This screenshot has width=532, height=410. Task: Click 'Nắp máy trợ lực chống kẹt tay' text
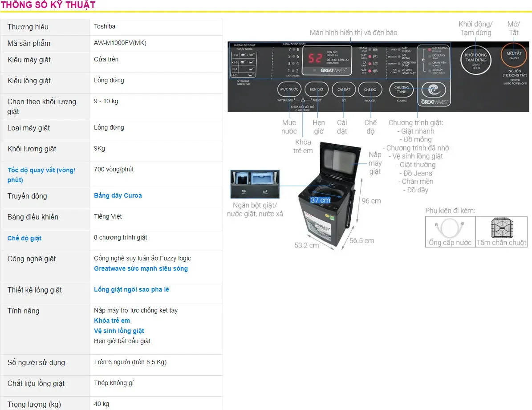(x=136, y=310)
